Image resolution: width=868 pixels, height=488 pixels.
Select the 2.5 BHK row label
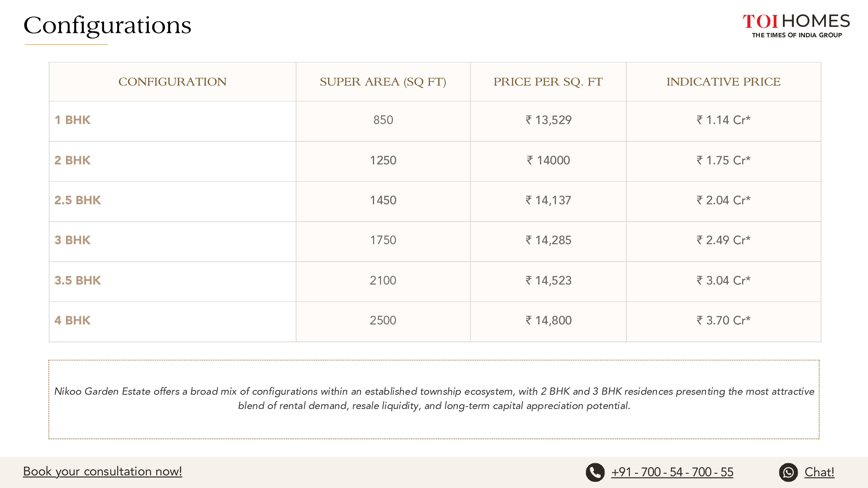[78, 200]
